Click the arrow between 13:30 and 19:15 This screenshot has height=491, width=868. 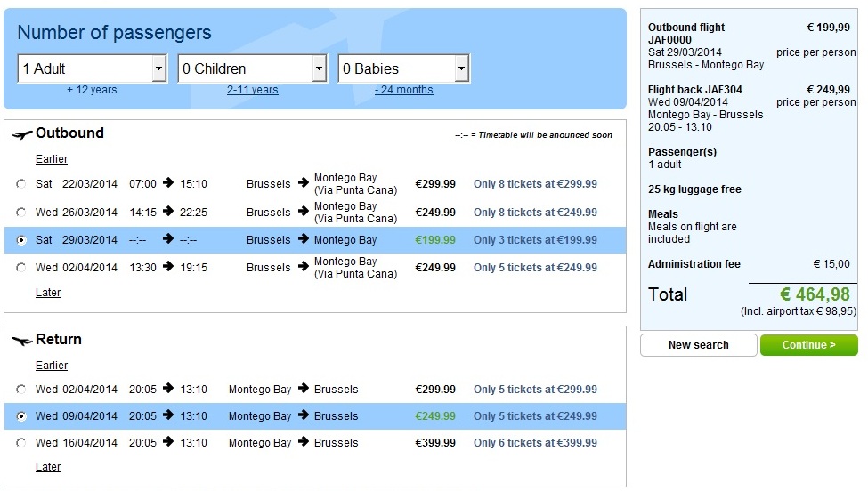(168, 267)
